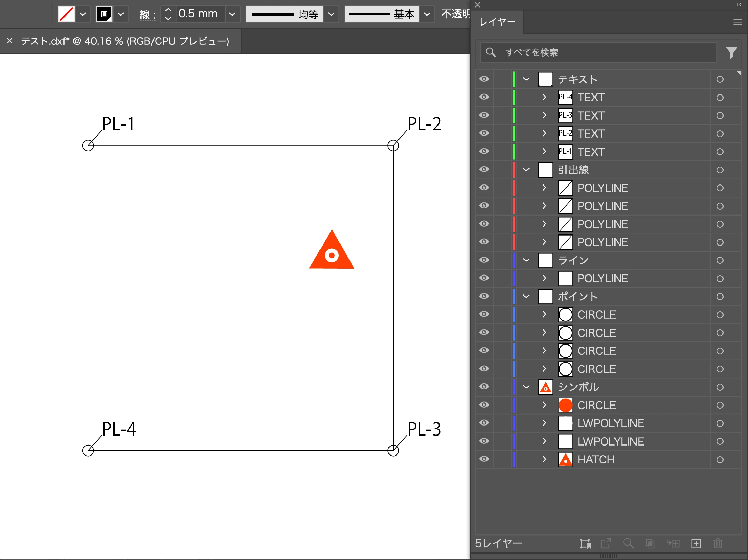The image size is (748, 560).
Task: Click the 線 stroke label link
Action: point(147,15)
